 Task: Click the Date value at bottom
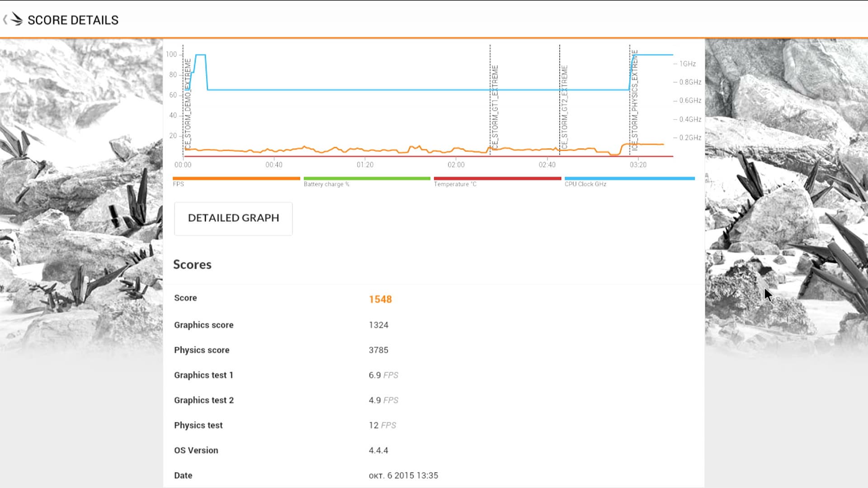coord(403,475)
